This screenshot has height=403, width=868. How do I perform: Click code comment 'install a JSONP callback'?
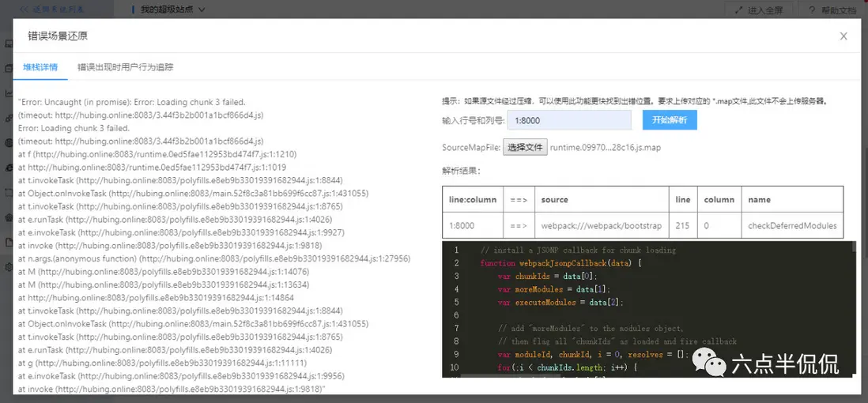click(578, 250)
